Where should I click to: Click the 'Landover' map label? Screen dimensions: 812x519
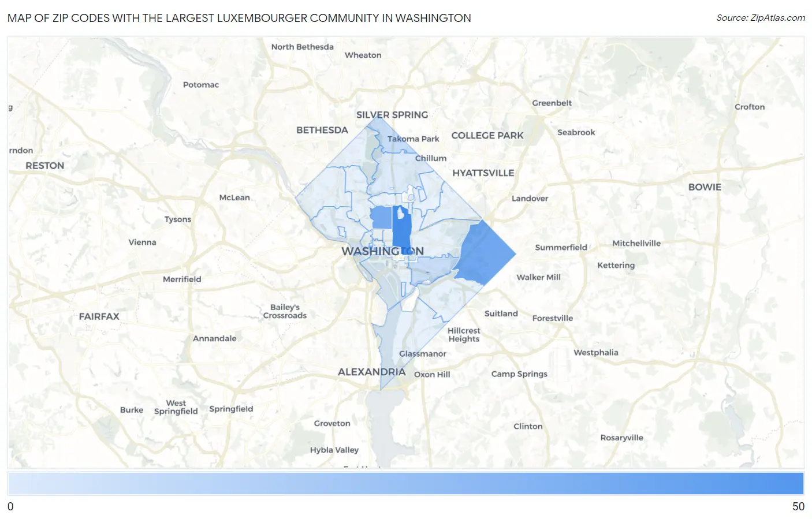point(530,199)
